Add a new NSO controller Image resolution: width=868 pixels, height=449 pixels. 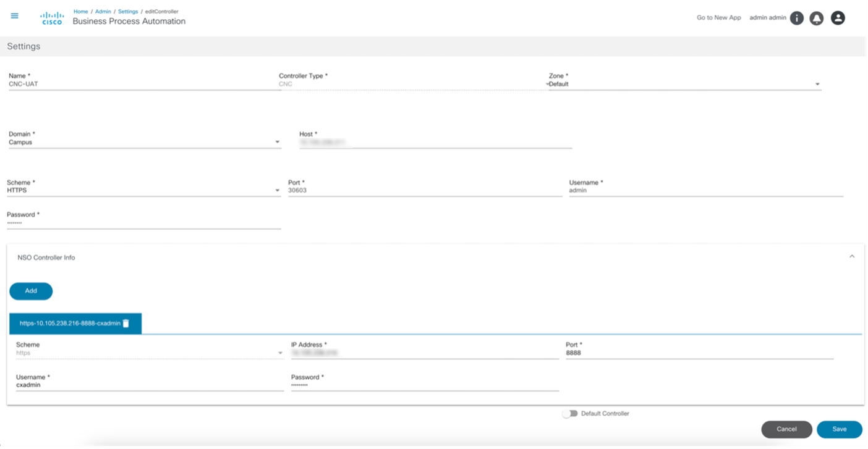point(31,291)
